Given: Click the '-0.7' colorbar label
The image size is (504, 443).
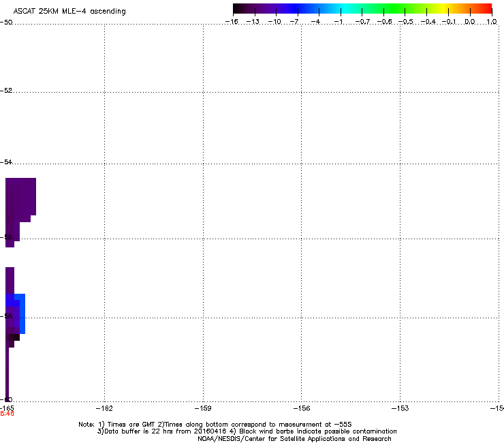Looking at the screenshot, I should [362, 22].
